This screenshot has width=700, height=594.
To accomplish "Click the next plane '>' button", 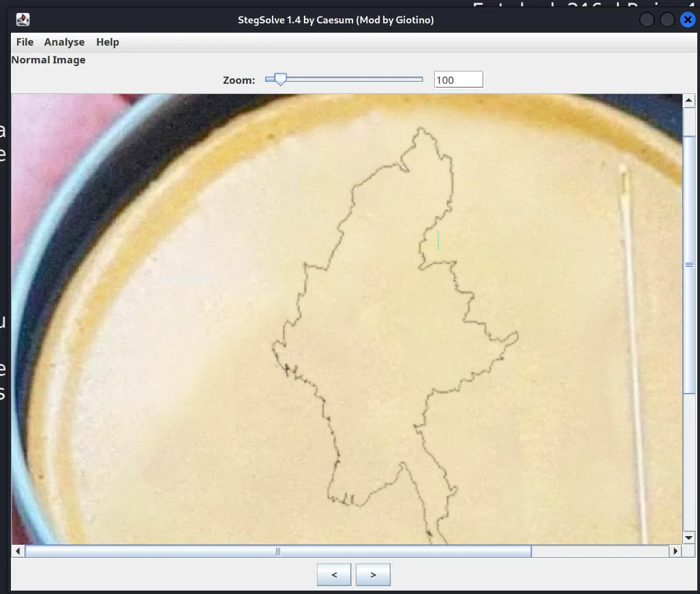I will point(374,575).
